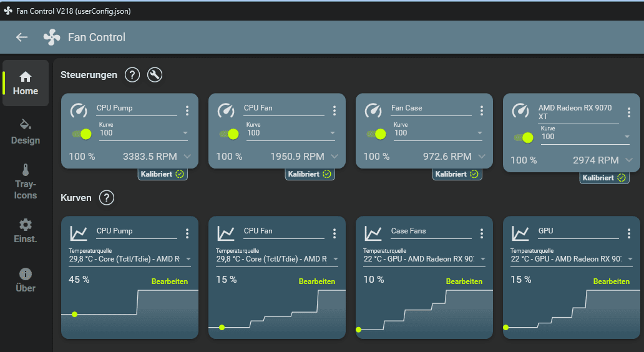This screenshot has height=352, width=644.
Task: Click the calibrated check icon under Fan Case
Action: coord(474,174)
